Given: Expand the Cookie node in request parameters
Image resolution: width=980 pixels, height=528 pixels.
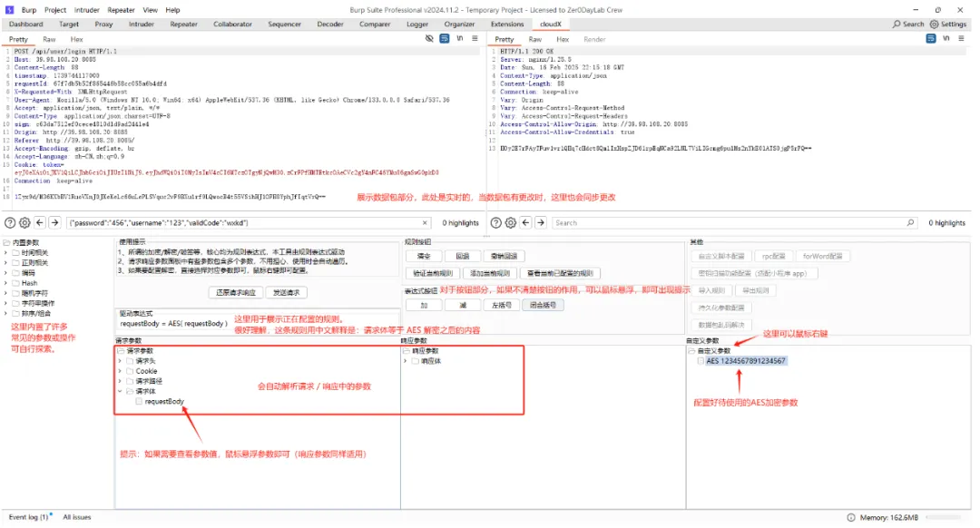Looking at the screenshot, I should pyautogui.click(x=120, y=371).
